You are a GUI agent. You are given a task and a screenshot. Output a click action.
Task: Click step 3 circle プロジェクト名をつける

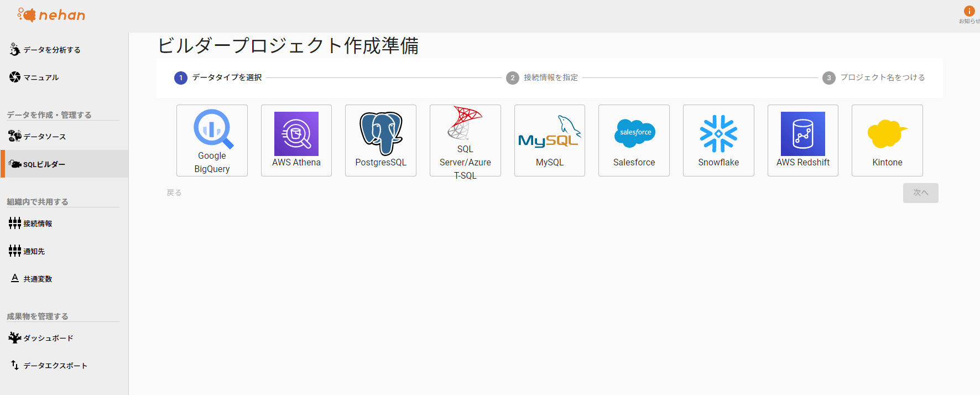point(828,78)
